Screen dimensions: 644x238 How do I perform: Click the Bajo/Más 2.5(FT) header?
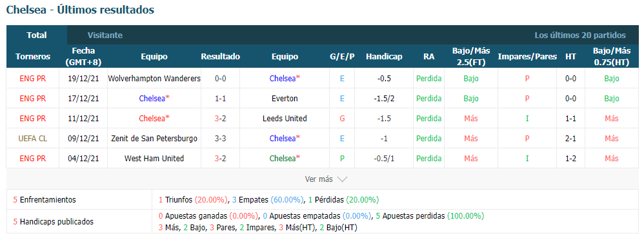(x=471, y=57)
